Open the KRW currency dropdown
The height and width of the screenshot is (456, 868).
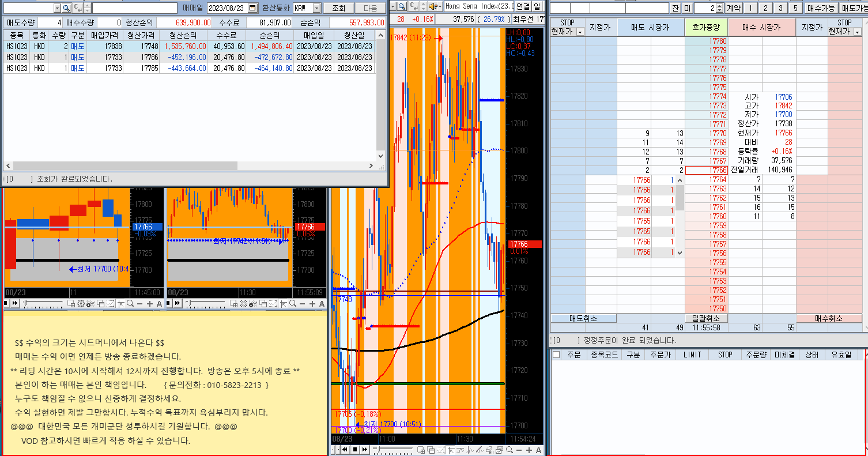point(316,8)
